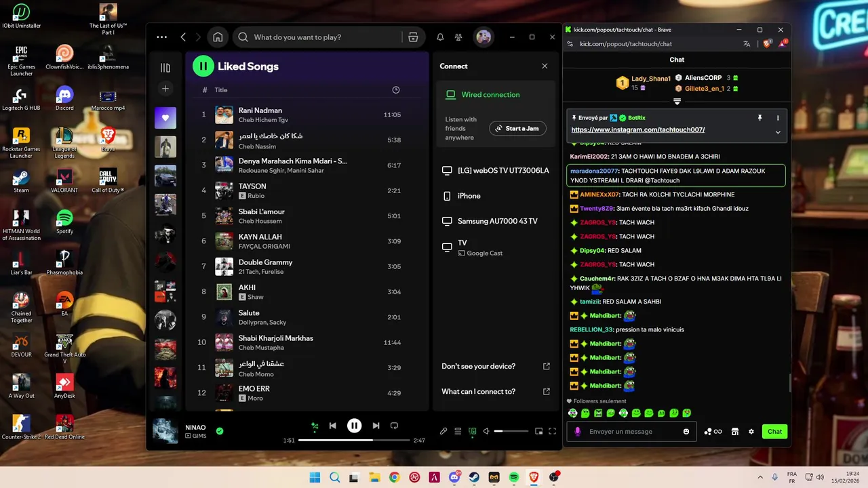The image size is (868, 488).
Task: Go back in Spotify navigation
Action: pyautogui.click(x=183, y=37)
